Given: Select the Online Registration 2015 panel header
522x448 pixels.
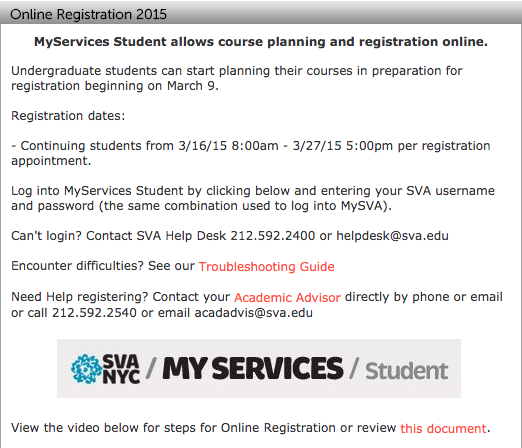Looking at the screenshot, I should (261, 14).
